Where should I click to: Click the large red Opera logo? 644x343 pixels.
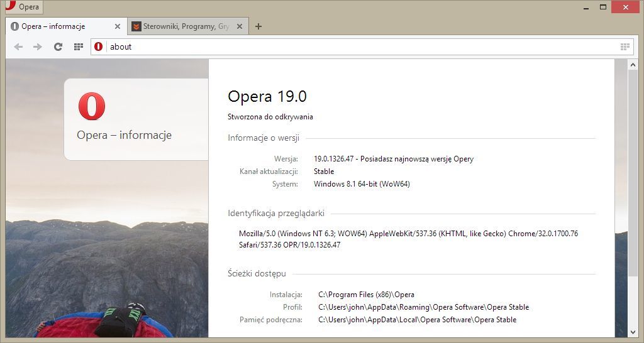[x=92, y=106]
